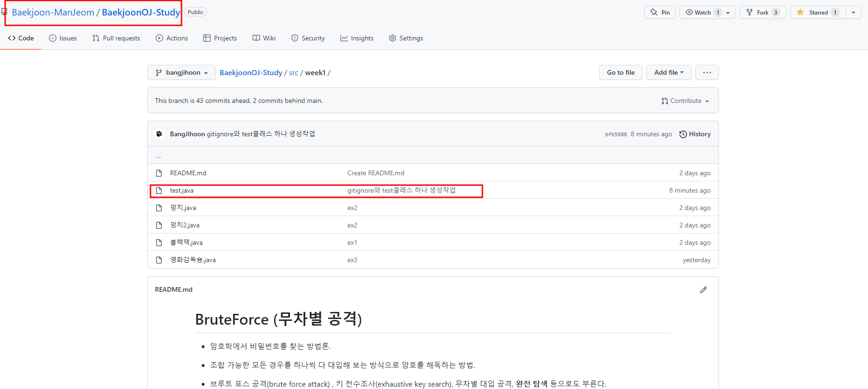The image size is (868, 389).
Task: Open the Projects tab
Action: [220, 38]
